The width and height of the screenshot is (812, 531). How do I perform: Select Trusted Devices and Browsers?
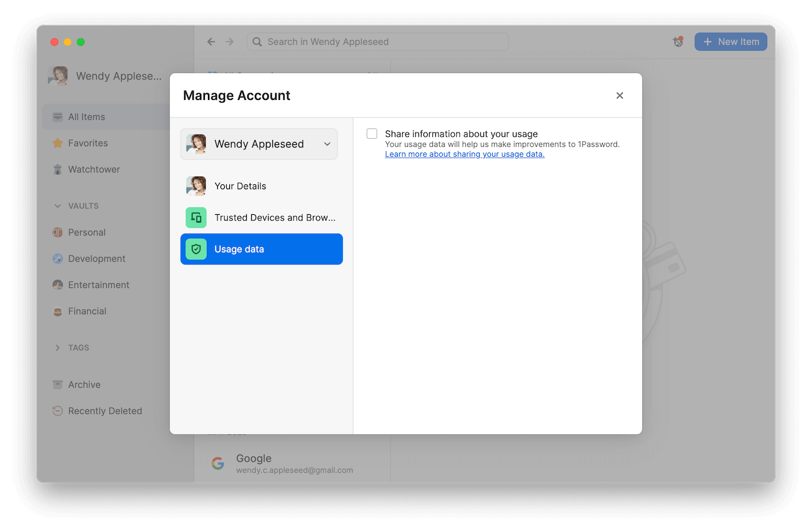261,217
